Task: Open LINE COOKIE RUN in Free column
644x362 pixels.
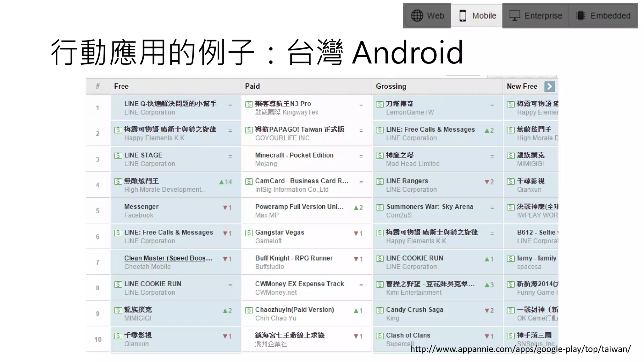Action: 153,284
